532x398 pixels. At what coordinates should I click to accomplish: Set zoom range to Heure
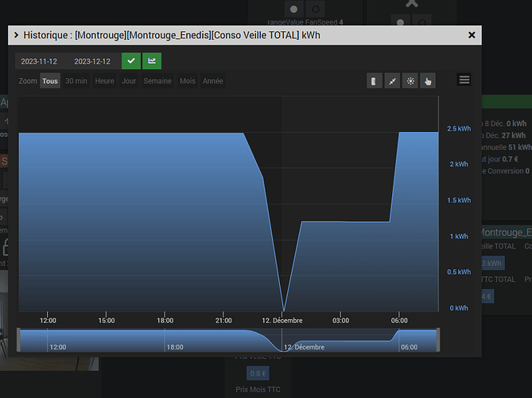104,81
